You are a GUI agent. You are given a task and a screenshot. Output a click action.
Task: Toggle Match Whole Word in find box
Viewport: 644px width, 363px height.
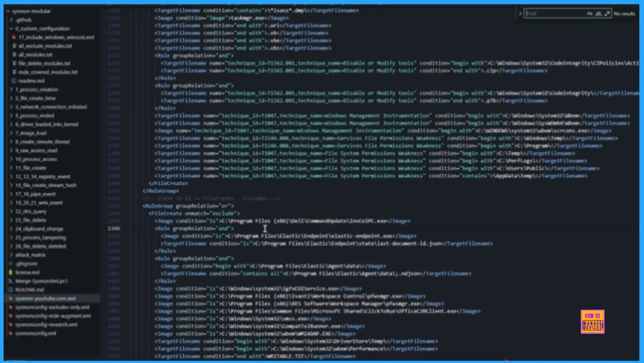(599, 14)
